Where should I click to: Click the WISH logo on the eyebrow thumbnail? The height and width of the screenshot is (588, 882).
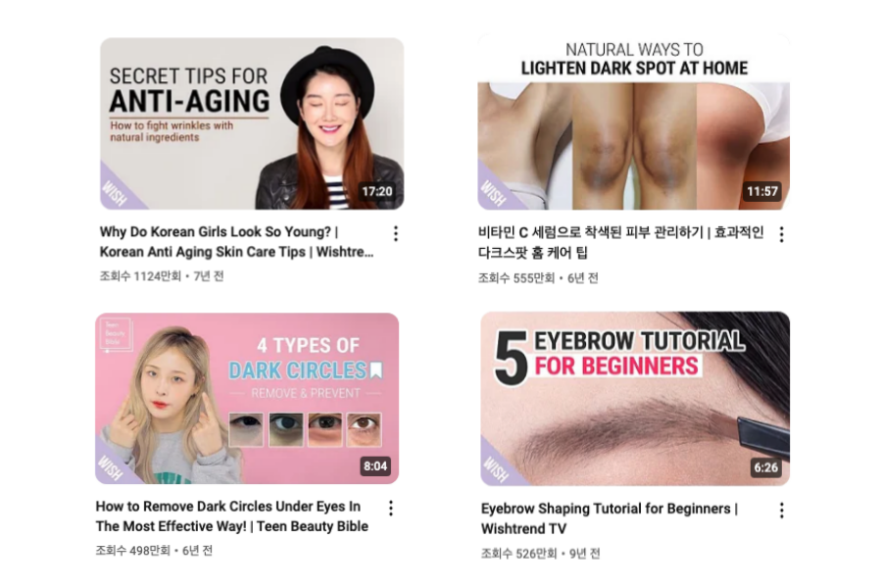tap(496, 468)
